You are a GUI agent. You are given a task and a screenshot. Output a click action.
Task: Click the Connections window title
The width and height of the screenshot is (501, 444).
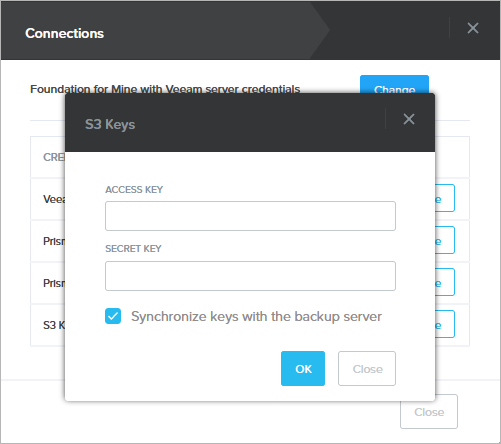[65, 33]
